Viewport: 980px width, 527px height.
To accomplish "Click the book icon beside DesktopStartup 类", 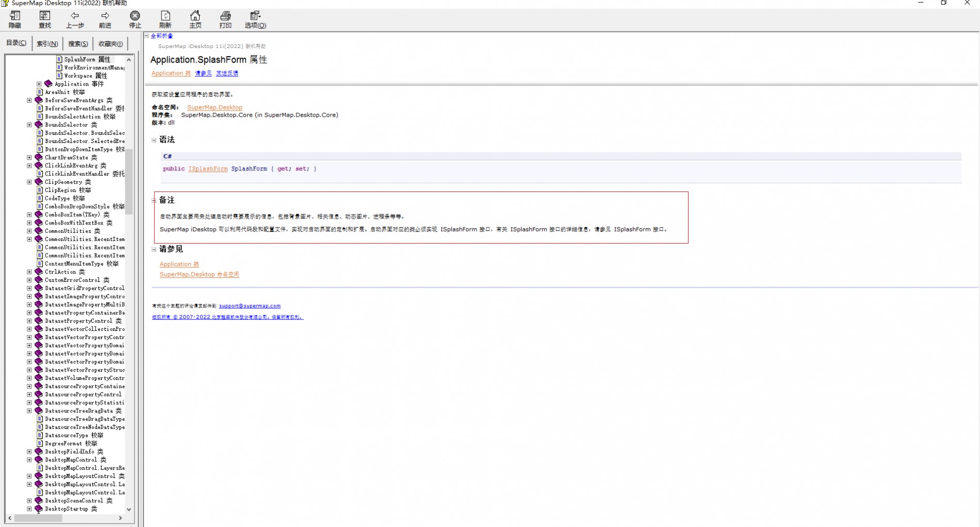I will point(39,508).
